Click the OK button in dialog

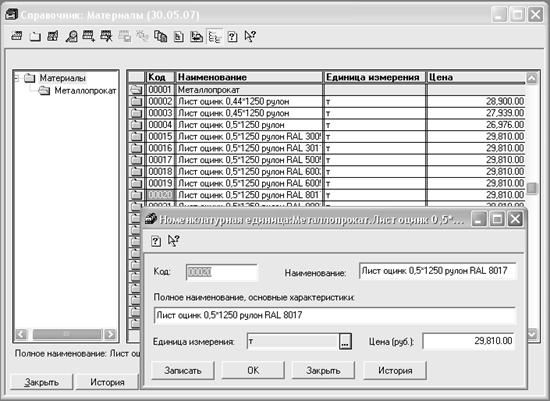(253, 370)
